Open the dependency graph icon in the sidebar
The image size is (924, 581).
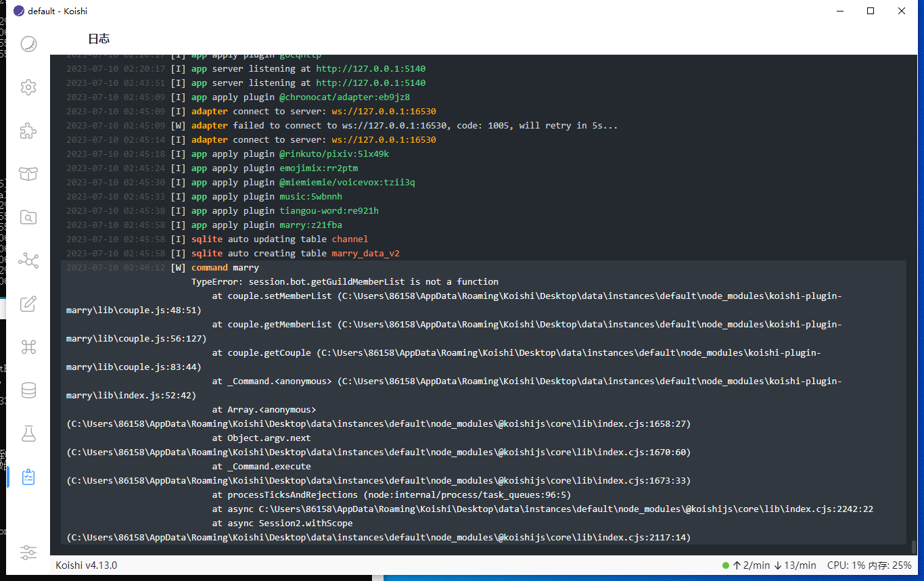point(28,260)
